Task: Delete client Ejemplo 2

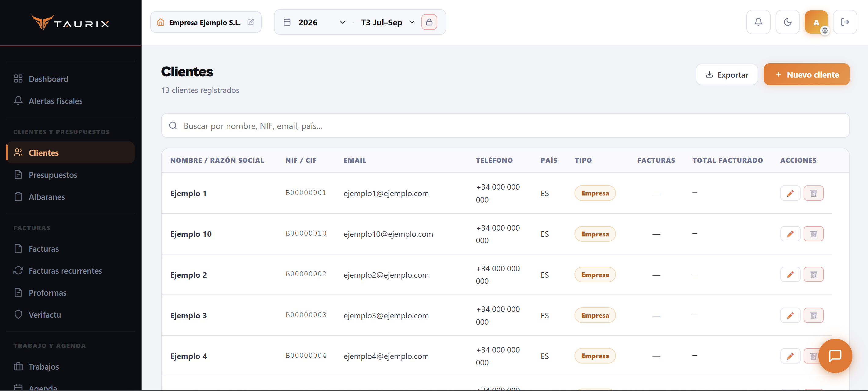Action: [813, 275]
